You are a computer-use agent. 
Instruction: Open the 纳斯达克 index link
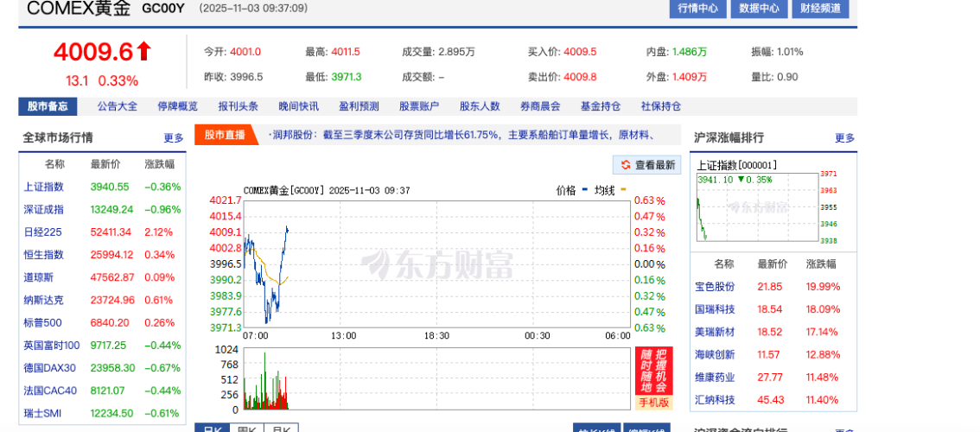pyautogui.click(x=44, y=300)
